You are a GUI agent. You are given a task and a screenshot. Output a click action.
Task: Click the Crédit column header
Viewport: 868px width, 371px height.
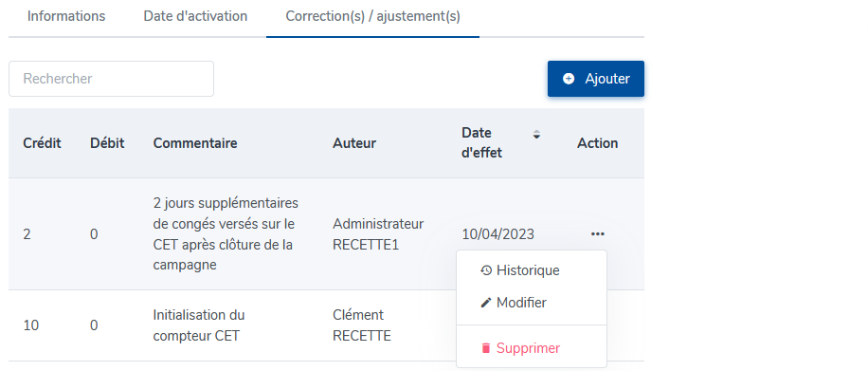[42, 143]
